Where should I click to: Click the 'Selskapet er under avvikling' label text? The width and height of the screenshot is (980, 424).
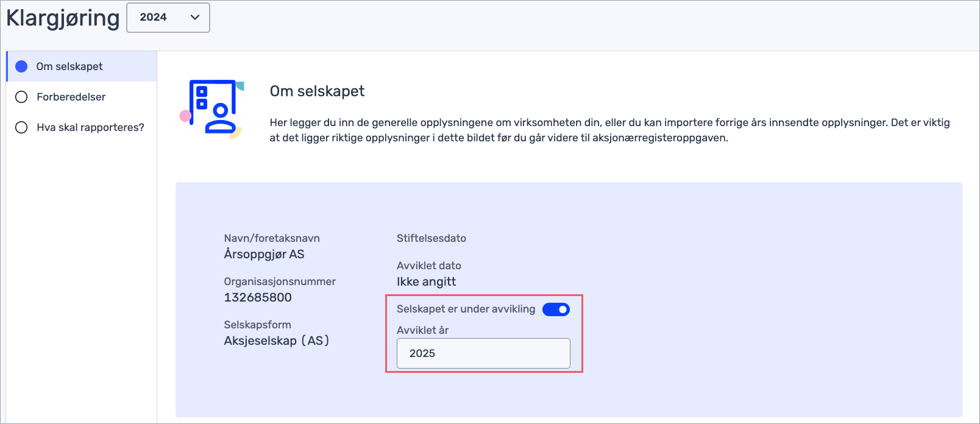[466, 309]
